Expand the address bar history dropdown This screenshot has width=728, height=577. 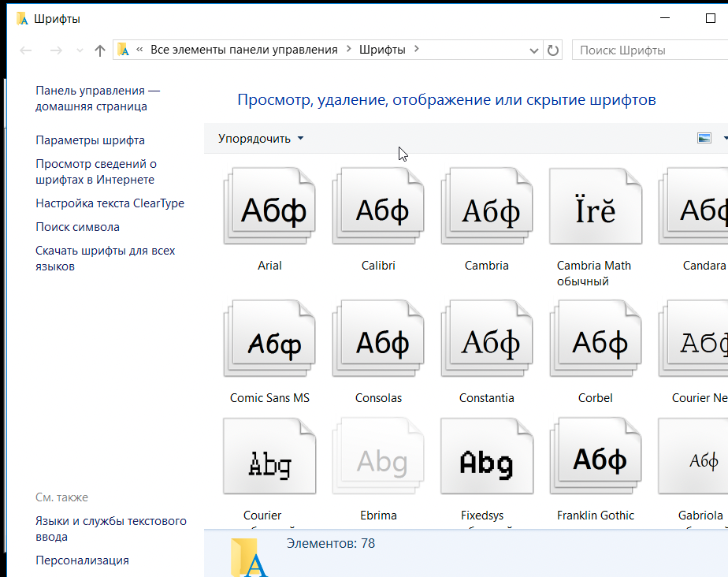[534, 50]
